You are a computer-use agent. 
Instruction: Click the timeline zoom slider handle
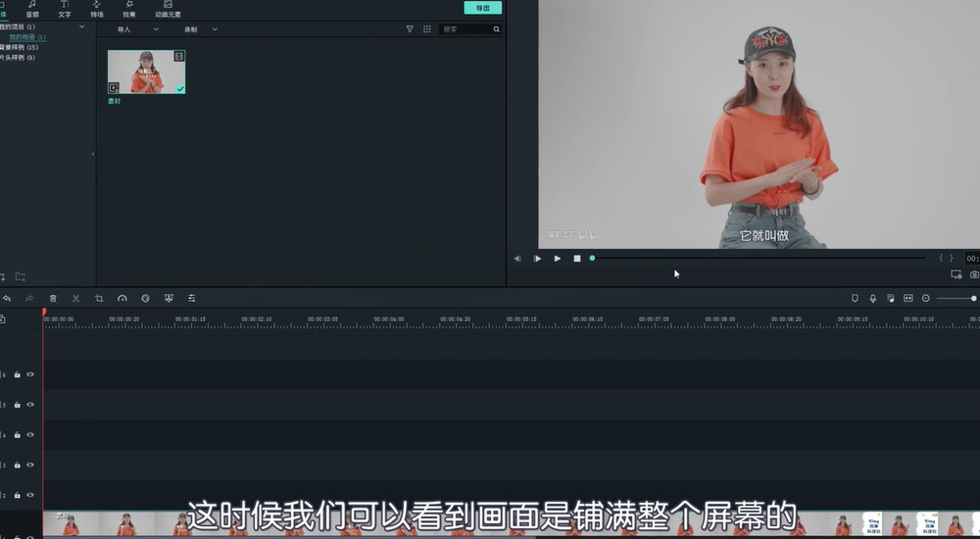pos(973,298)
